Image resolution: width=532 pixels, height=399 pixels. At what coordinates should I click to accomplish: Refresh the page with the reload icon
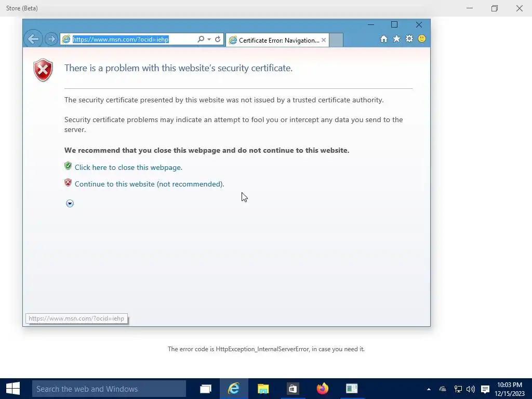click(x=218, y=39)
